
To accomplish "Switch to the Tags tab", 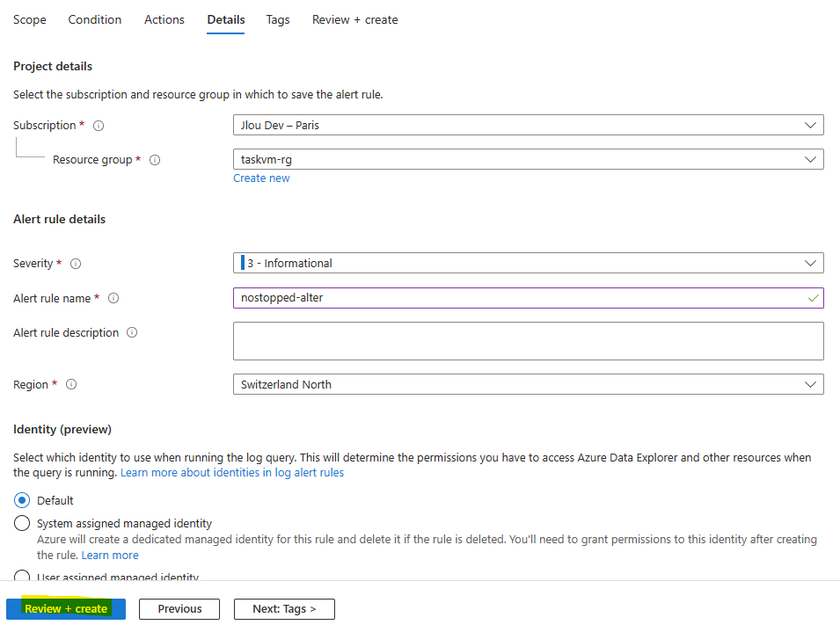I will tap(277, 20).
